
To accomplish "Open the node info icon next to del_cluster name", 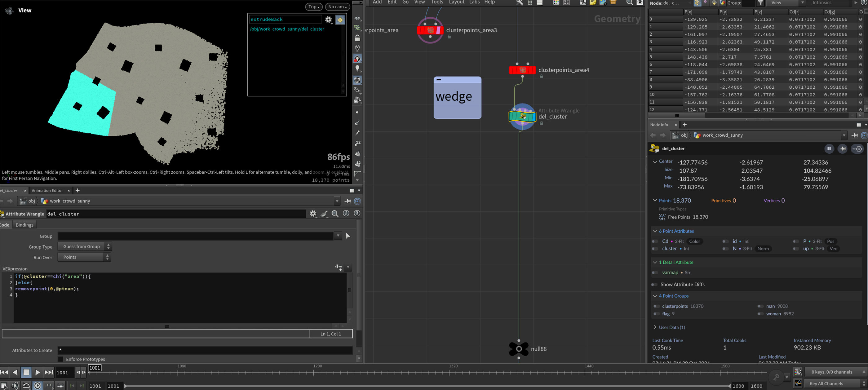I will point(346,213).
